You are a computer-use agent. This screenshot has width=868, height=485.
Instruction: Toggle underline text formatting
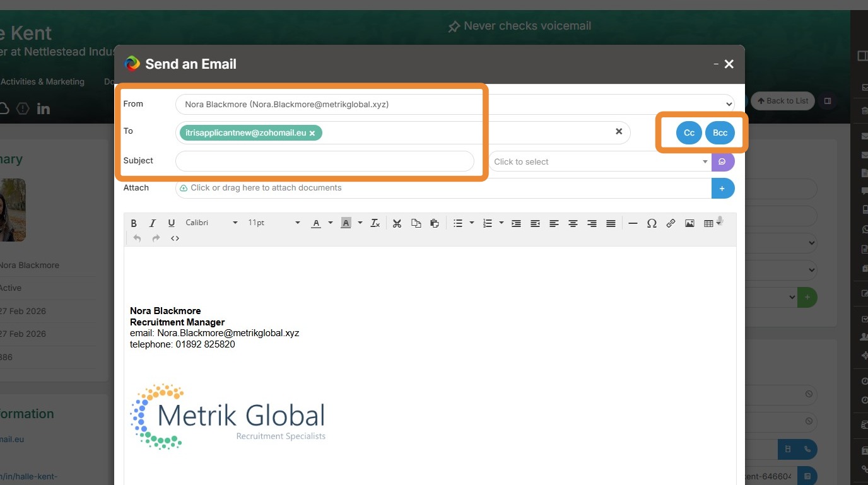coord(171,223)
